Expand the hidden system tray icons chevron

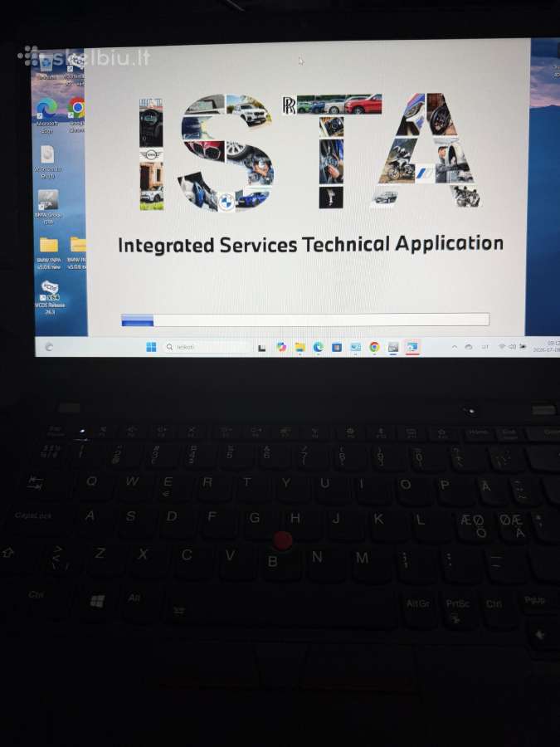click(455, 346)
